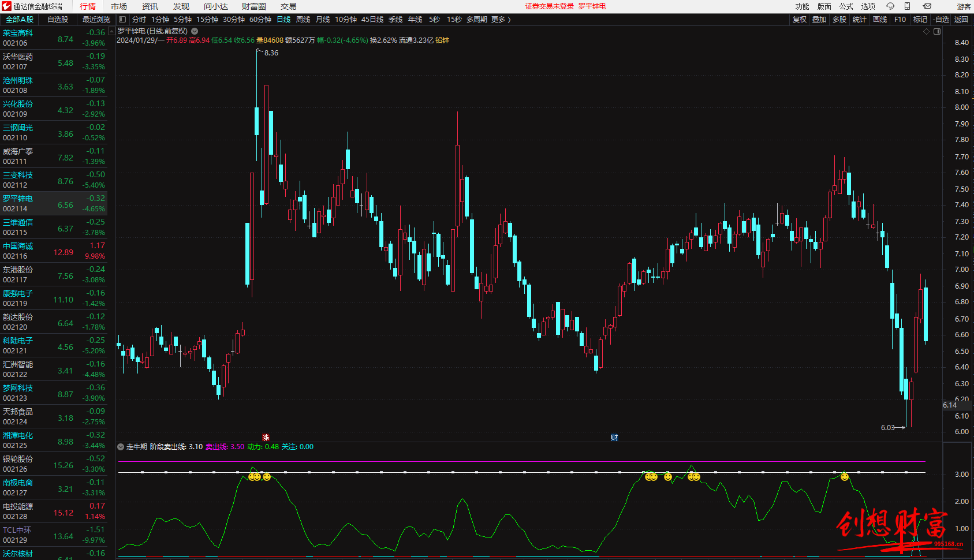974x560 pixels.
Task: Open 选项 menu
Action: click(868, 6)
